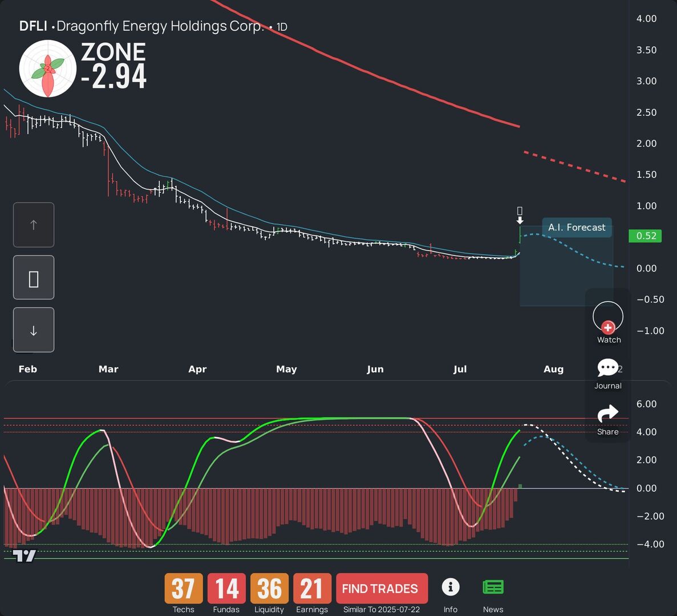Click the 4.00 price axis label at the top
Image resolution: width=677 pixels, height=616 pixels.
click(x=646, y=19)
